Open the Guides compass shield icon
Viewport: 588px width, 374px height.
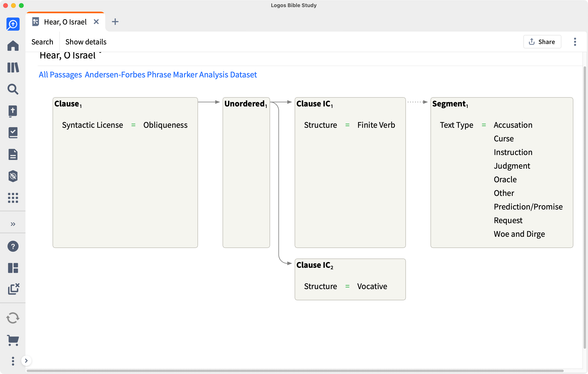click(x=13, y=176)
